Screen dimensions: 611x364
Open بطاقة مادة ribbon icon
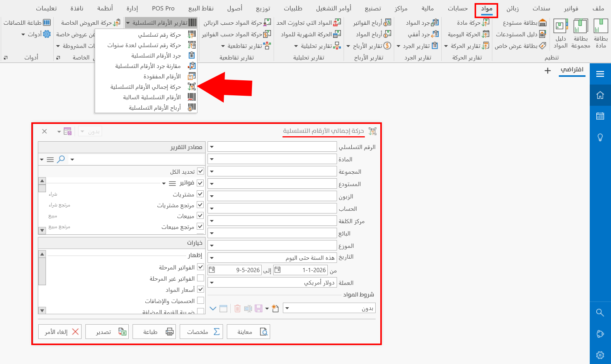(x=601, y=34)
